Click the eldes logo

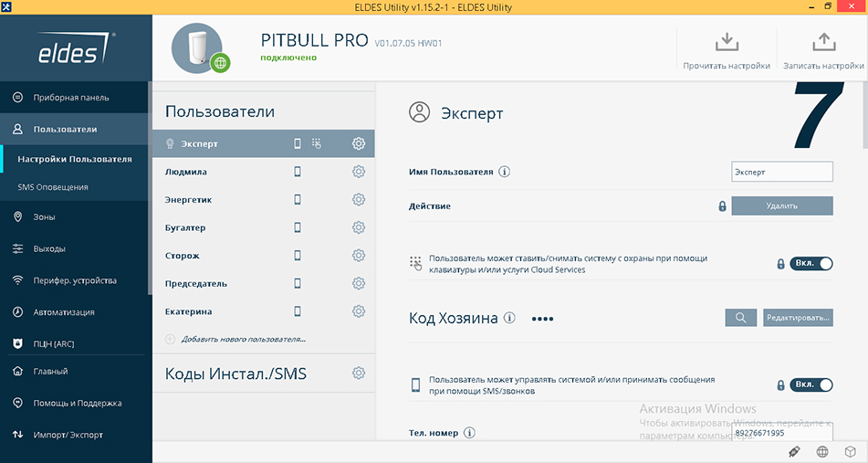(x=76, y=48)
